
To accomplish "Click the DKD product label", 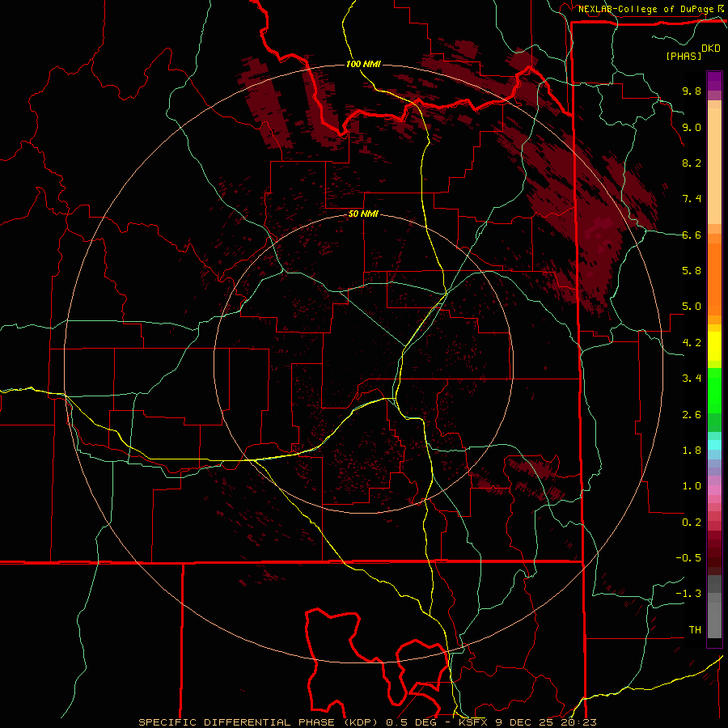I will [x=711, y=49].
